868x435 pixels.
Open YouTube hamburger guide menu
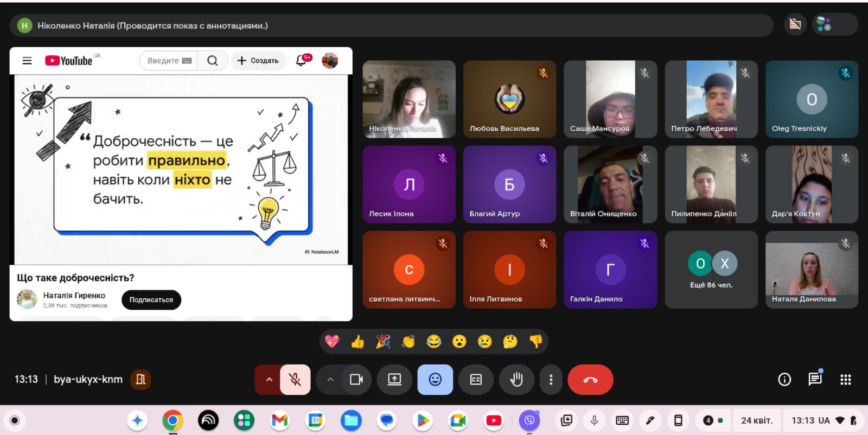27,61
